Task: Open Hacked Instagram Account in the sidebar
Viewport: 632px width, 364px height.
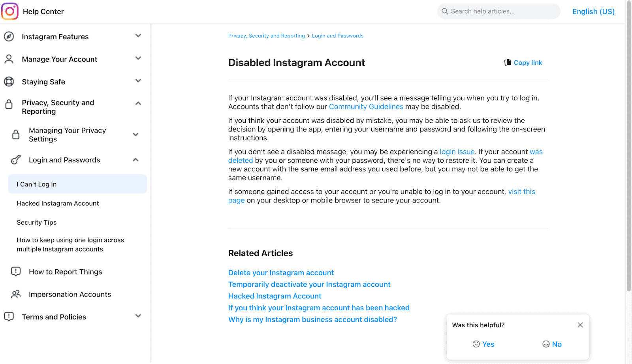Action: click(x=58, y=203)
